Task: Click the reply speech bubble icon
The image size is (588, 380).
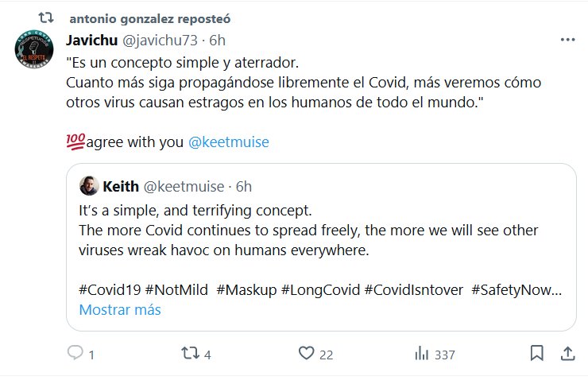Action: [x=75, y=354]
